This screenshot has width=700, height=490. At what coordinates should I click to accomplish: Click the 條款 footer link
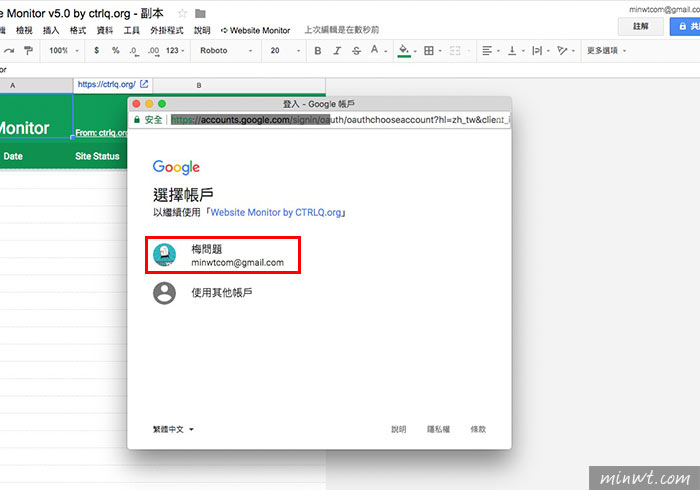tap(478, 429)
